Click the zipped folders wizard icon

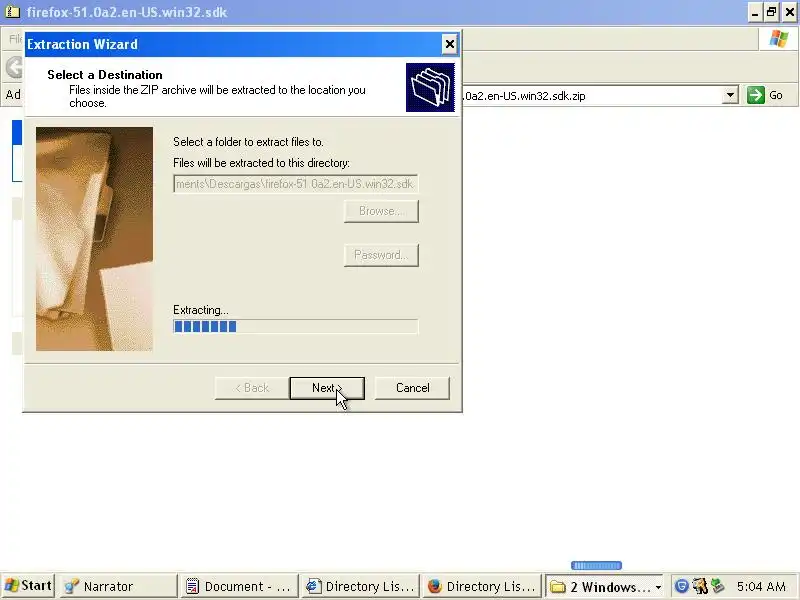point(430,87)
